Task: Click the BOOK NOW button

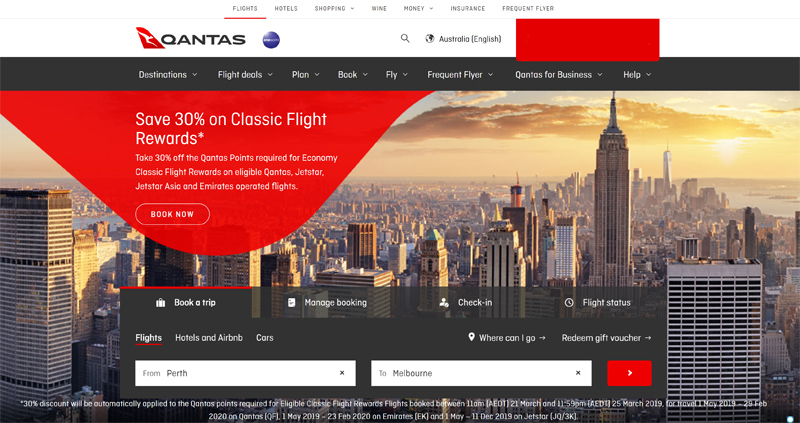Action: pos(172,214)
